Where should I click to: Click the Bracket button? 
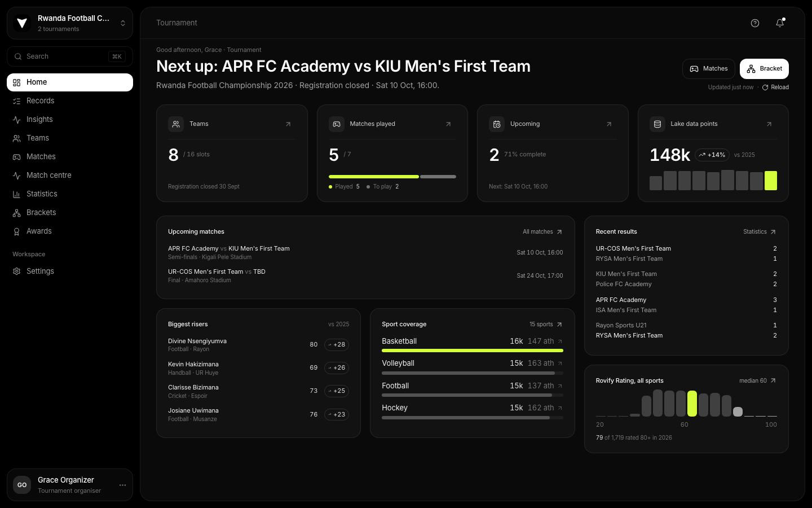(x=764, y=69)
